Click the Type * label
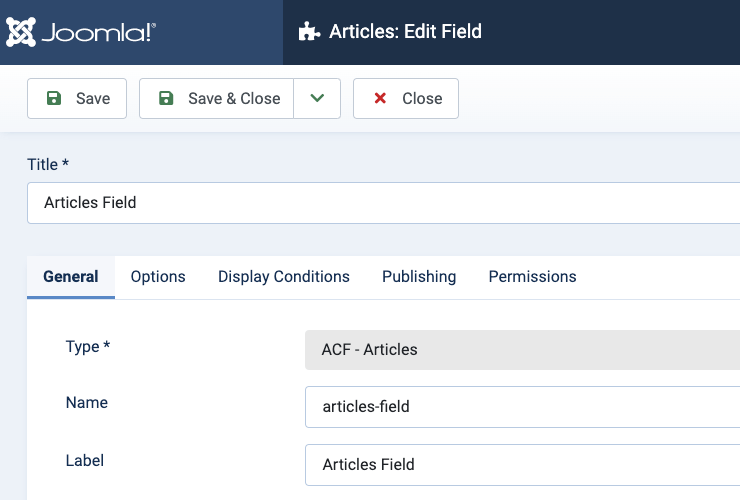Viewport: 740px width, 500px height. (88, 347)
